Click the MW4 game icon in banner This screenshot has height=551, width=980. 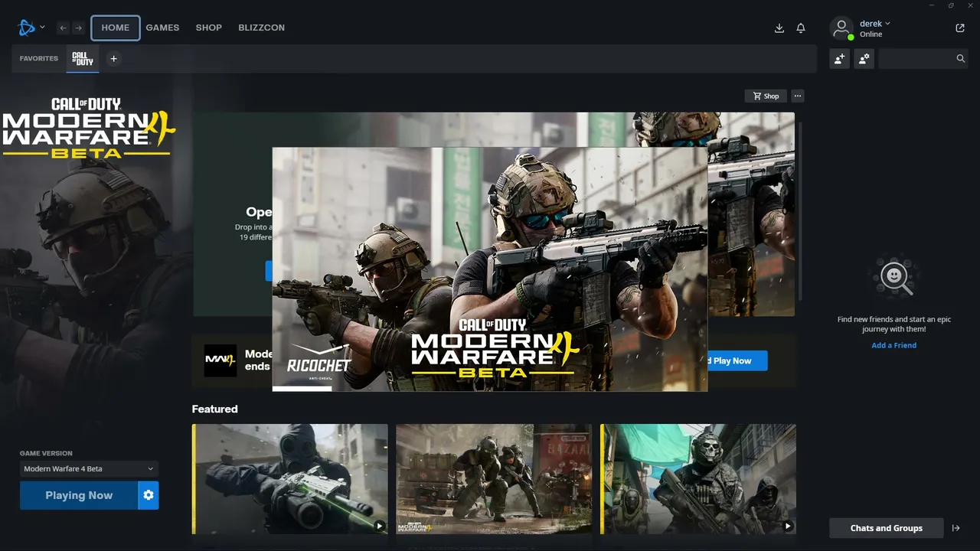pos(220,360)
